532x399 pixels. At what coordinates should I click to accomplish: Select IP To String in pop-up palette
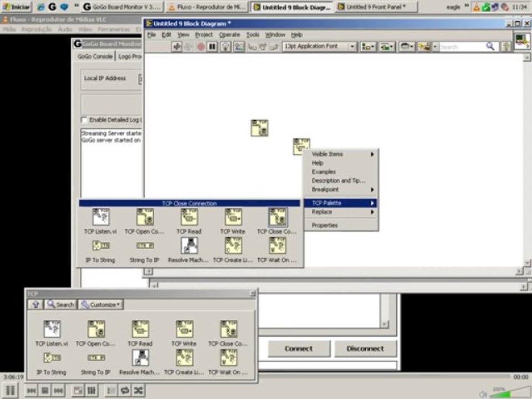pos(100,250)
